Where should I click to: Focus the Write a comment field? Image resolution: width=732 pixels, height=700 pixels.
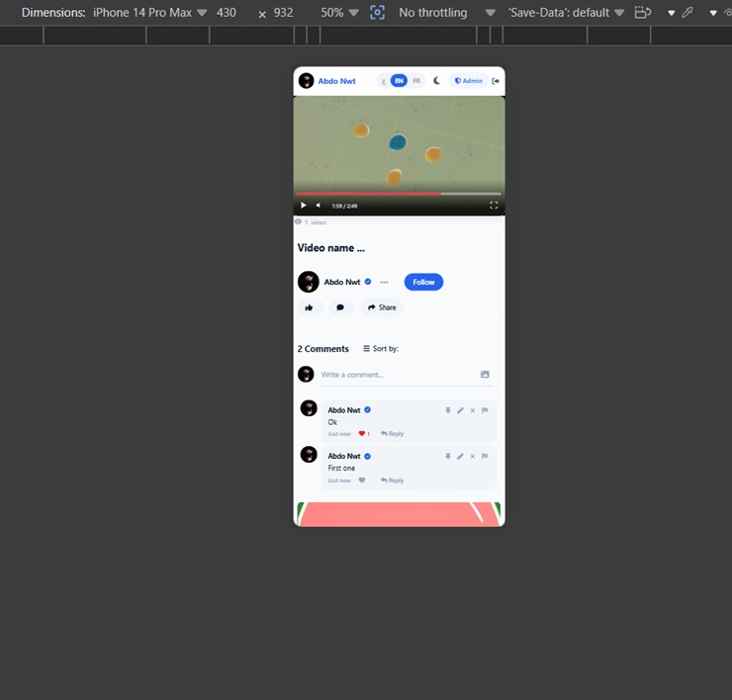pos(399,375)
